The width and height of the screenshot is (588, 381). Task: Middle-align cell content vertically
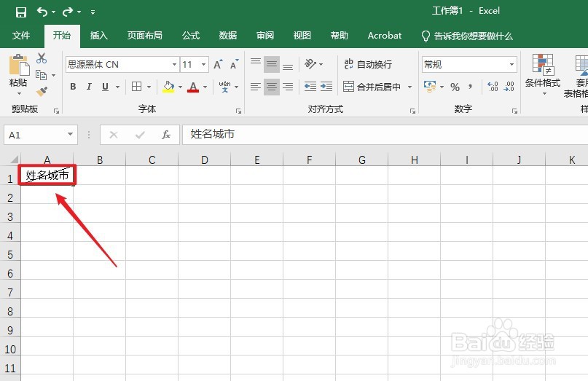pos(272,64)
